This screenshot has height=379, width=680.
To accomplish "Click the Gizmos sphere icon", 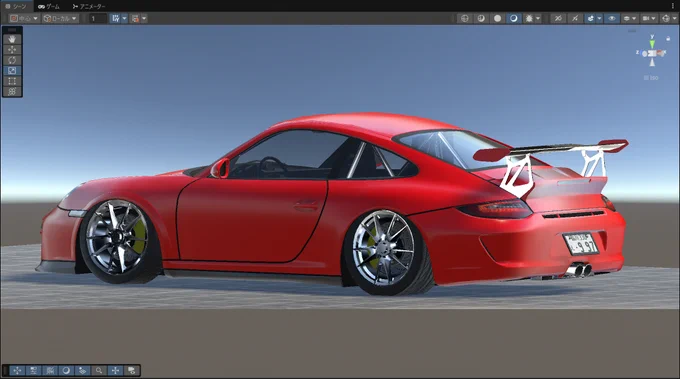I will pyautogui.click(x=666, y=18).
